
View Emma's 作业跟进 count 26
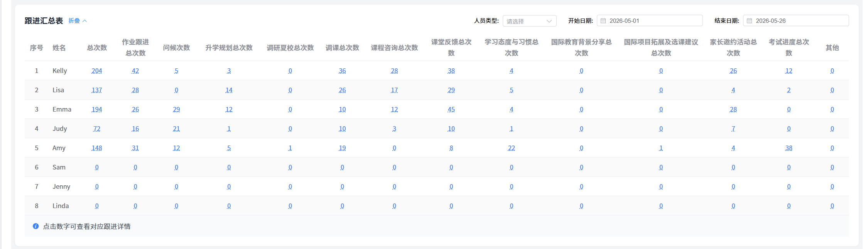[135, 110]
